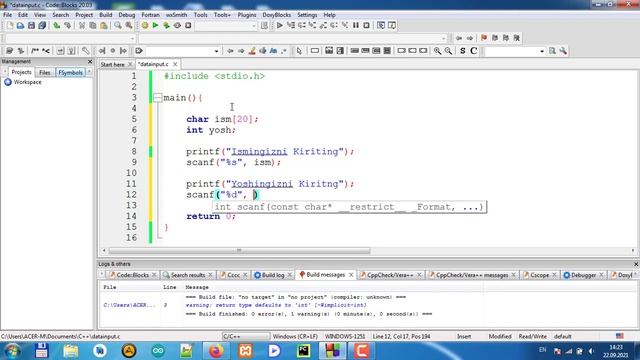Image resolution: width=640 pixels, height=360 pixels.
Task: Open the Debugger log tab
Action: pos(583,275)
